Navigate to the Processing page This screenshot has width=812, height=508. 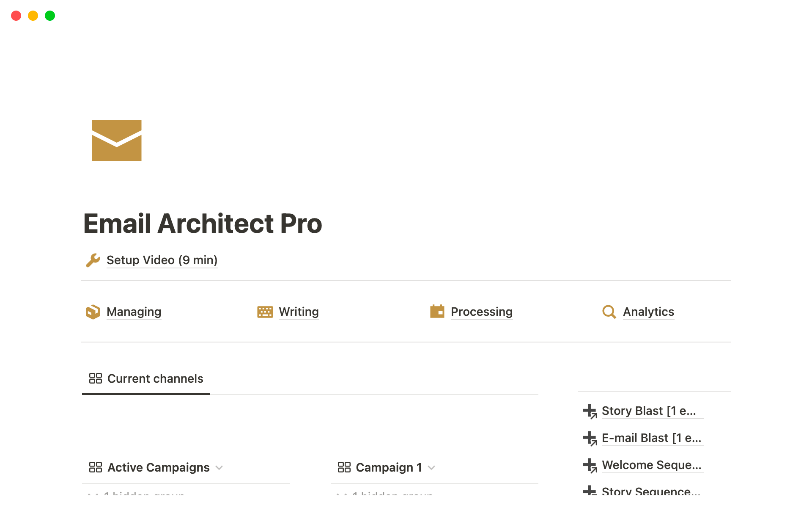pyautogui.click(x=481, y=312)
